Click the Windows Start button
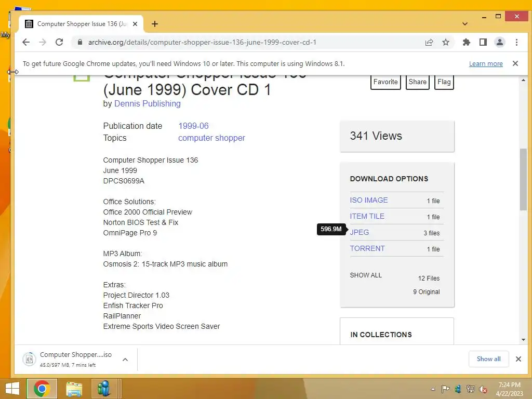 pos(12,389)
